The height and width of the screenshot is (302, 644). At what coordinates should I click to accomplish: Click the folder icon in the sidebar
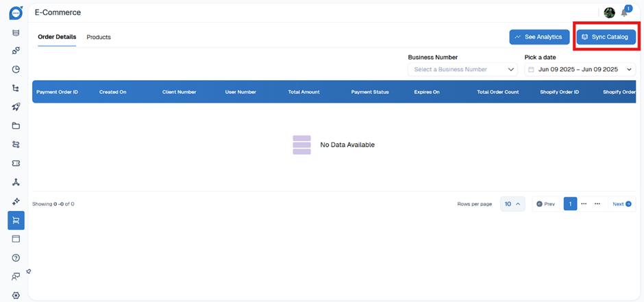(x=16, y=126)
